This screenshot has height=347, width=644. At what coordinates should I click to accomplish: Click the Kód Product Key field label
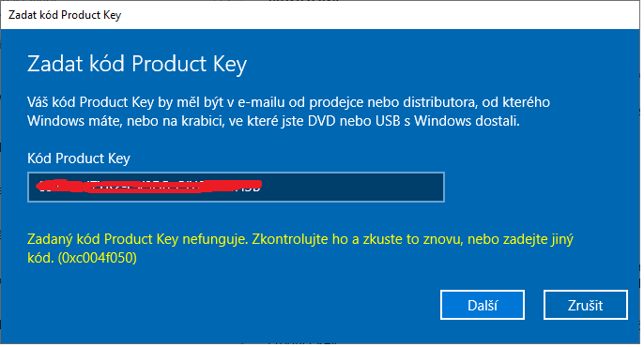[x=79, y=158]
